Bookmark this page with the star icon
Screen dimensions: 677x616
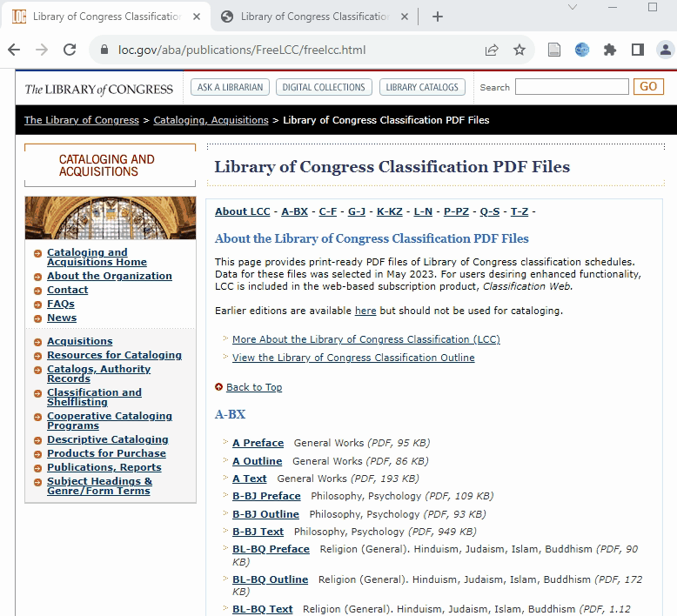(x=519, y=50)
